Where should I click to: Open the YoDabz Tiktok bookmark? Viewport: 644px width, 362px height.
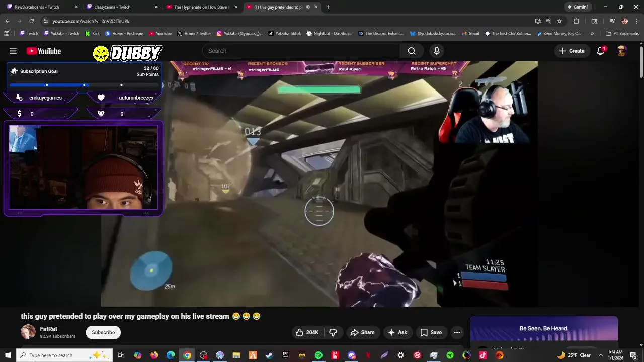pyautogui.click(x=285, y=34)
